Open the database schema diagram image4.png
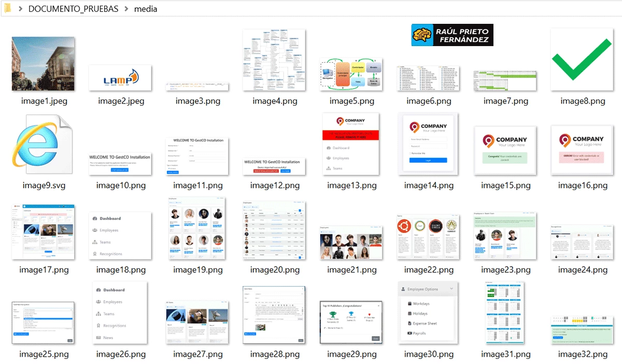622x364 pixels. coord(273,60)
